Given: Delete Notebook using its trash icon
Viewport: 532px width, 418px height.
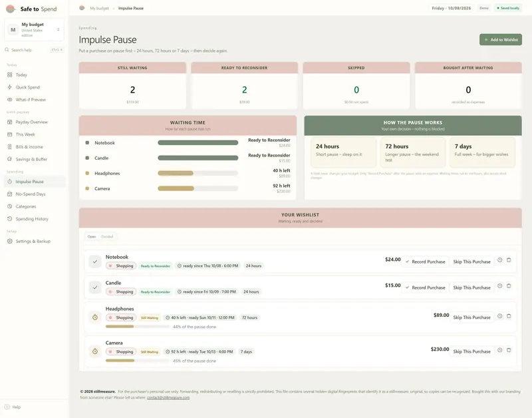Looking at the screenshot, I should pos(509,260).
